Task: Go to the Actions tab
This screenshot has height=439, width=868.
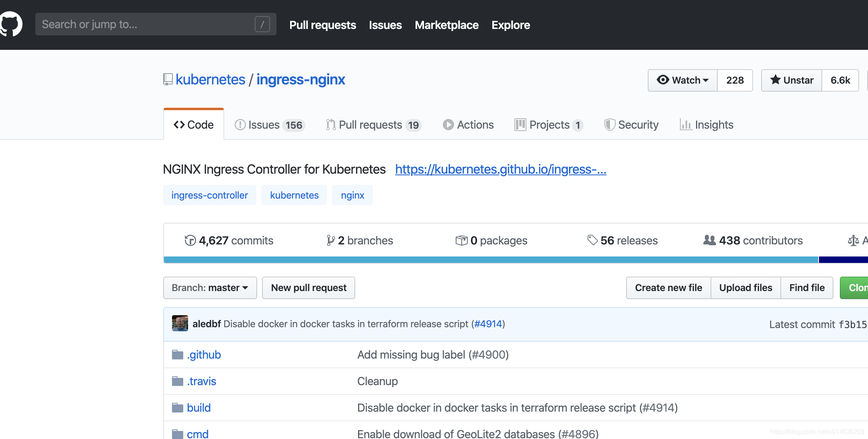Action: coord(468,125)
